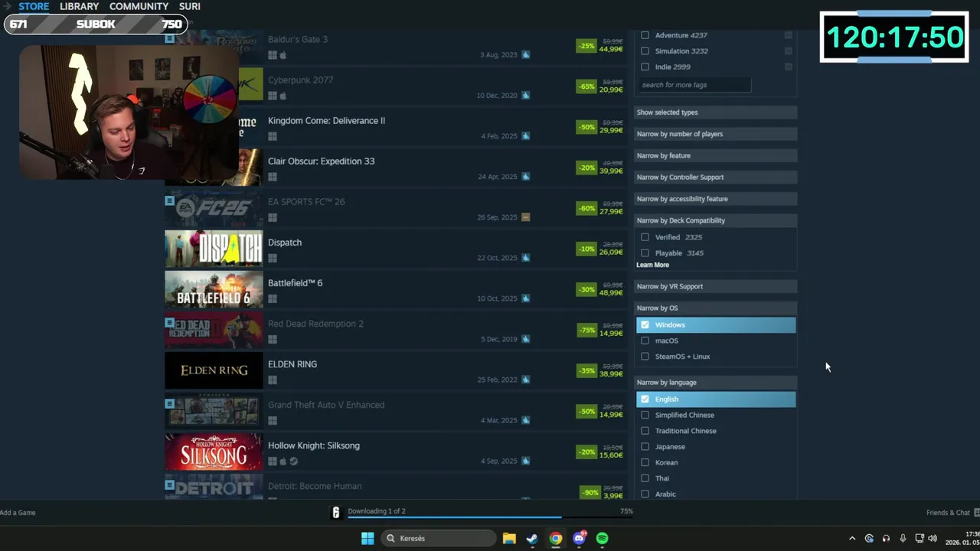Click the Rainbow Six download icon
The height and width of the screenshot is (551, 980).
click(335, 512)
